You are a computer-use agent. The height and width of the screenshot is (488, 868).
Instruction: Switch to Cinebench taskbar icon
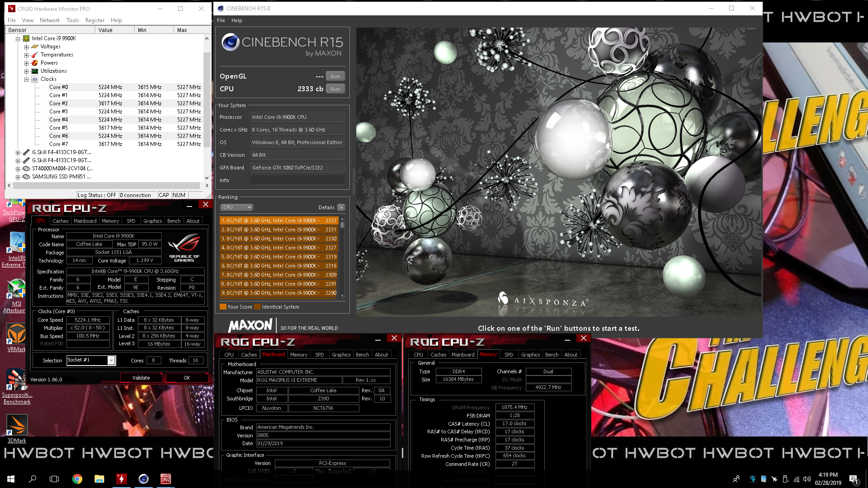tap(143, 479)
